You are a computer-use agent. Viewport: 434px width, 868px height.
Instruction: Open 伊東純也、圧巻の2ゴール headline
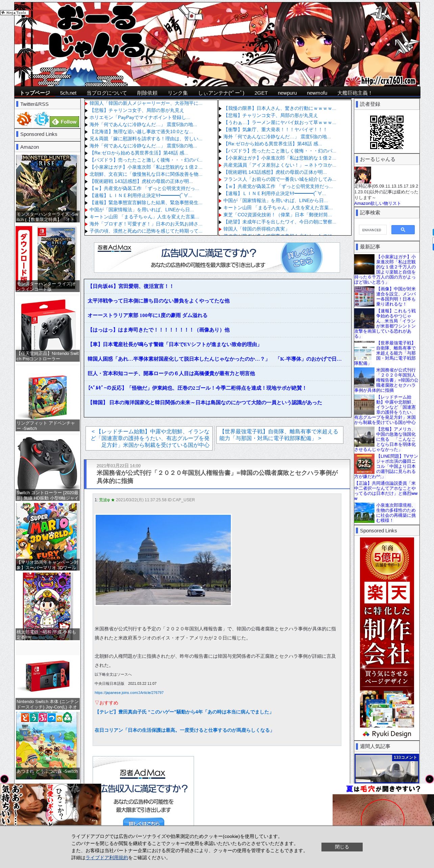[197, 388]
